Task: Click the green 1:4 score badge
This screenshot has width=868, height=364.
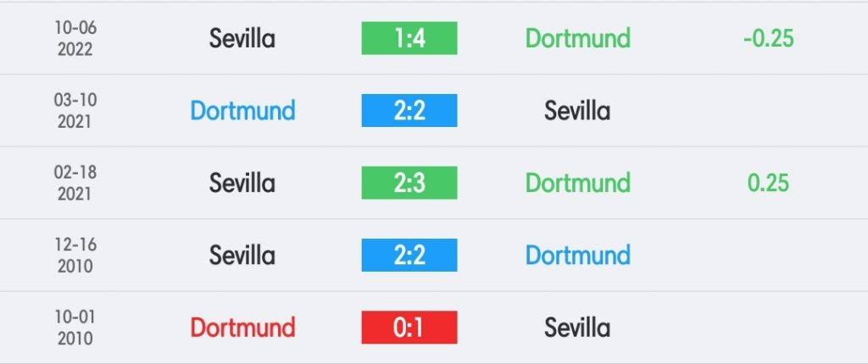Action: (x=409, y=38)
